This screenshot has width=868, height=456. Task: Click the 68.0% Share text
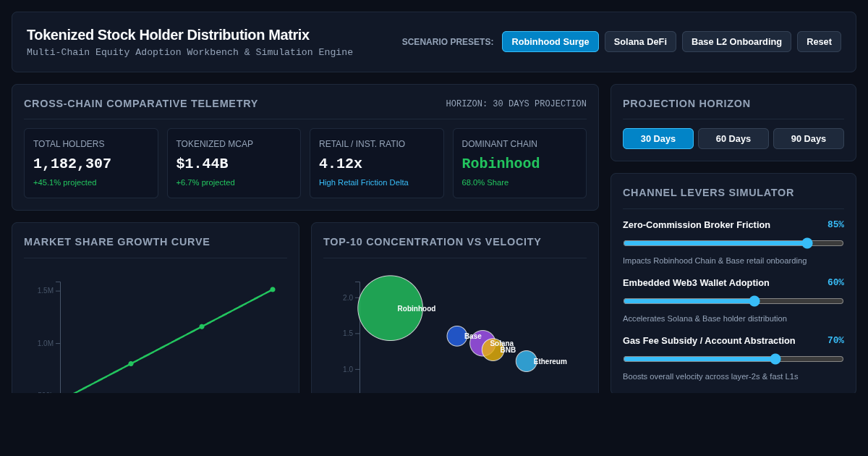coord(485,182)
